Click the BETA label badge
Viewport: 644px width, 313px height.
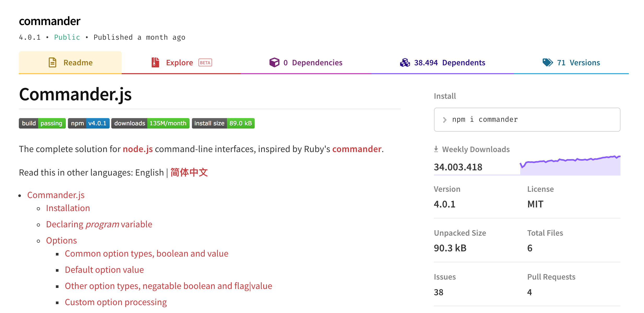pyautogui.click(x=205, y=63)
